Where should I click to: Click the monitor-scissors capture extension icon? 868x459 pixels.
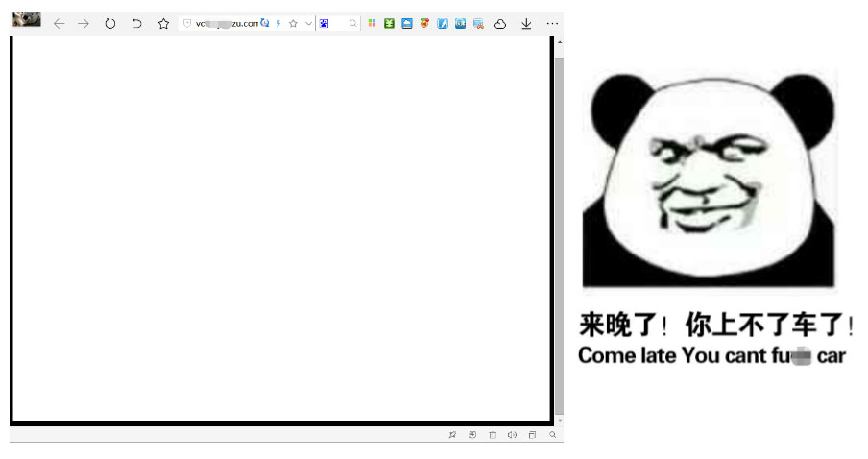coord(478,24)
